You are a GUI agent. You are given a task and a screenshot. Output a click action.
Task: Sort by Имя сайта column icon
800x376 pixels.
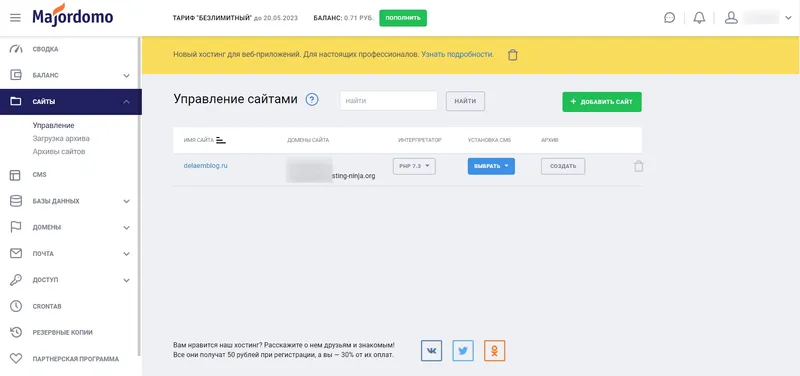221,140
